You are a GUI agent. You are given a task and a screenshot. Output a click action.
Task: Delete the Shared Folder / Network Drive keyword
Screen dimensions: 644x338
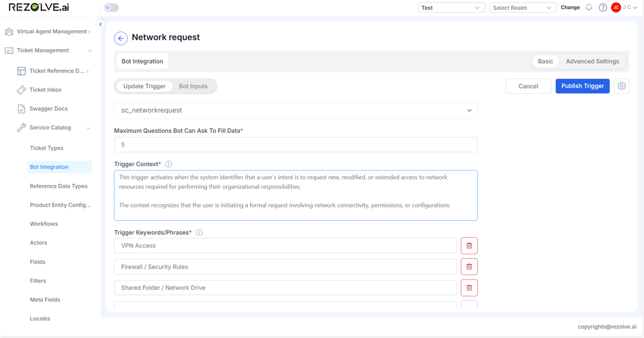point(469,288)
